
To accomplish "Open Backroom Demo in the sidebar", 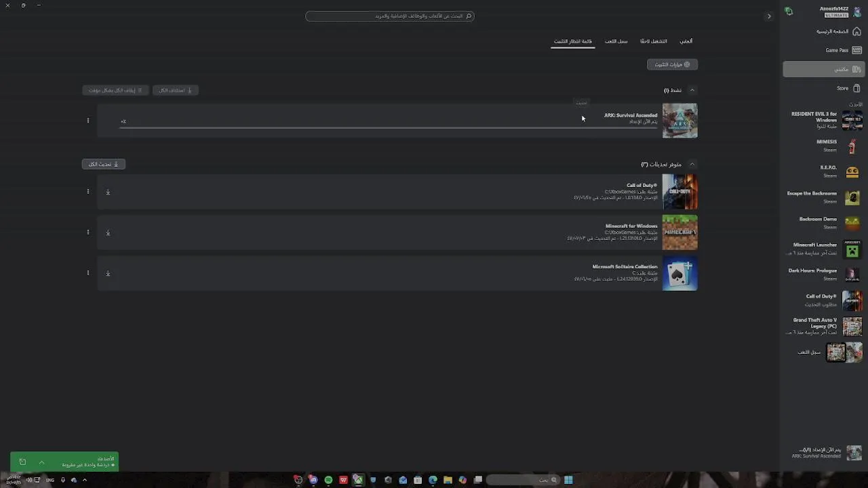I will coord(824,223).
